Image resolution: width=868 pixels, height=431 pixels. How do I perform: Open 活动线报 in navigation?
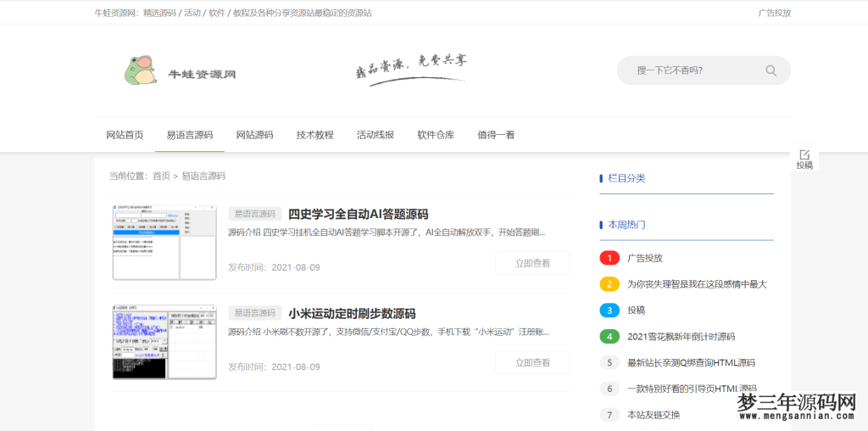pos(376,135)
